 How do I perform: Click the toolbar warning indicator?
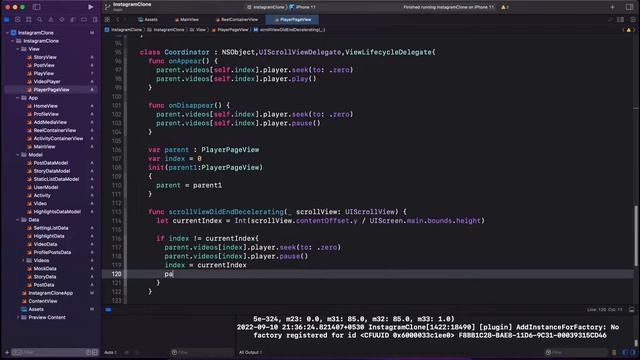click(x=505, y=7)
